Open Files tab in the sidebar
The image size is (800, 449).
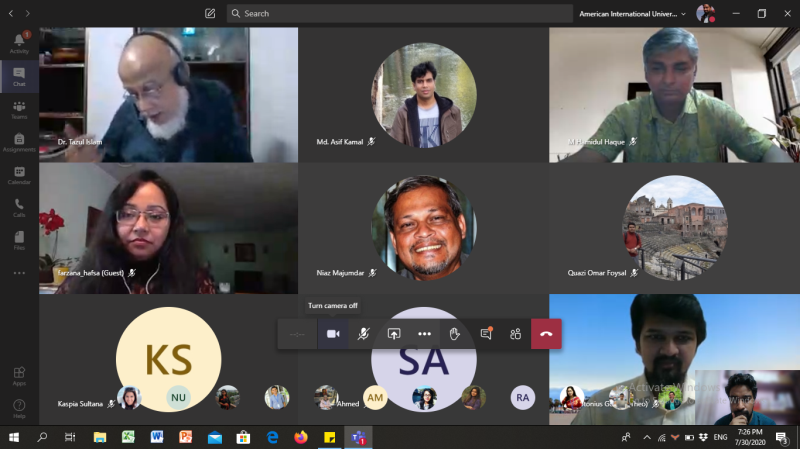coord(19,240)
